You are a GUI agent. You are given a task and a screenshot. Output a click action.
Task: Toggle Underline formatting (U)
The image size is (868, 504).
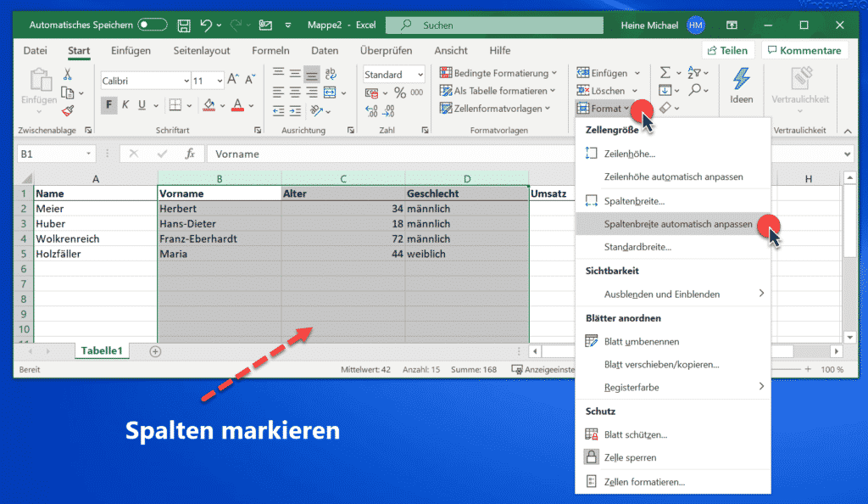tap(142, 104)
